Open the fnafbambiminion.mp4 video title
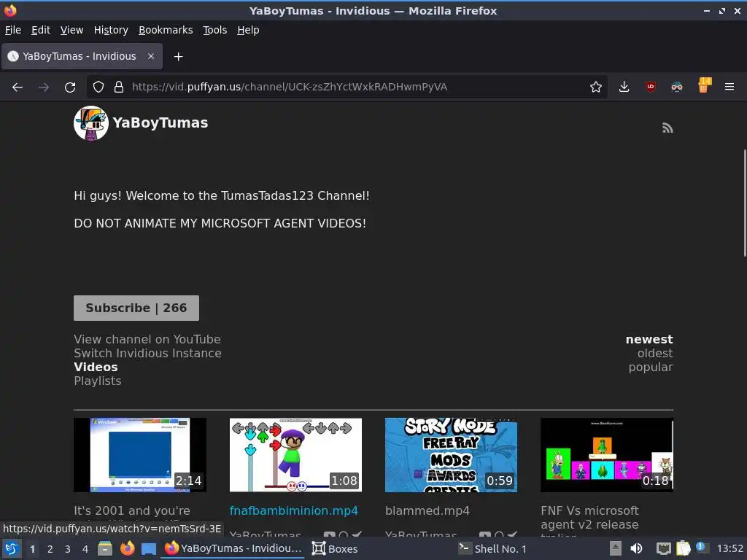The height and width of the screenshot is (560, 747). (294, 510)
